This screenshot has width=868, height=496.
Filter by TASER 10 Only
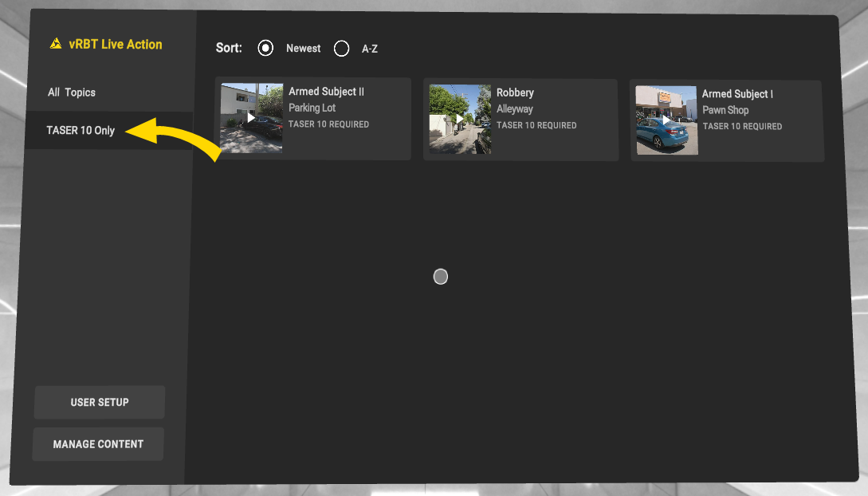(81, 131)
